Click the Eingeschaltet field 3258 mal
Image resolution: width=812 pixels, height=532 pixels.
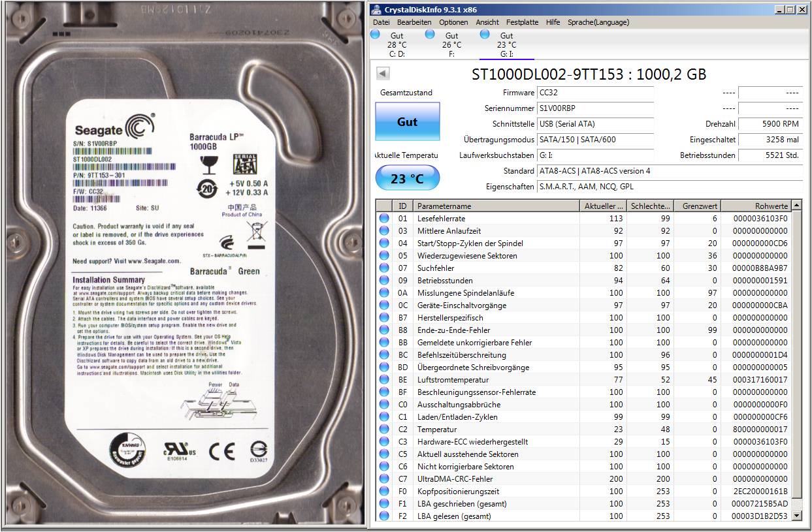click(x=770, y=140)
